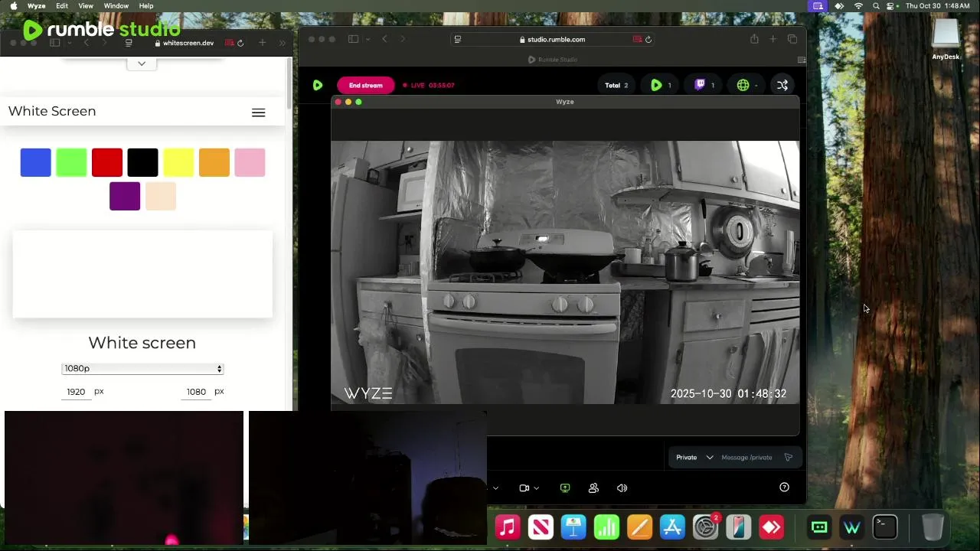Expand the camera options chevron
The image size is (980, 551).
[536, 488]
